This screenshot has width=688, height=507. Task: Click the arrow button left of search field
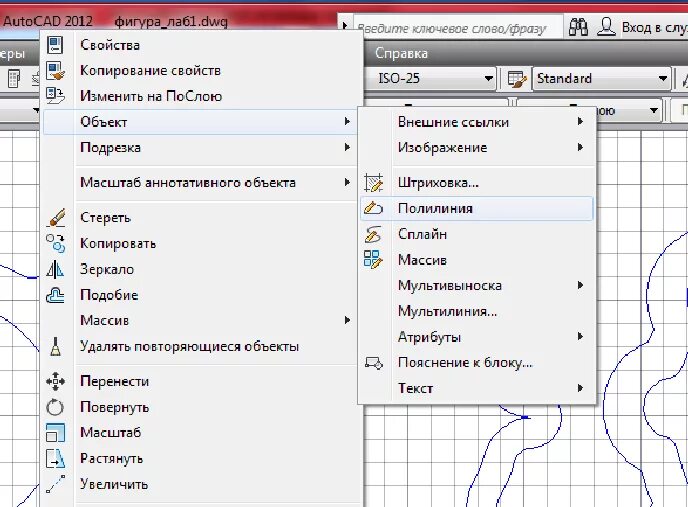[345, 26]
